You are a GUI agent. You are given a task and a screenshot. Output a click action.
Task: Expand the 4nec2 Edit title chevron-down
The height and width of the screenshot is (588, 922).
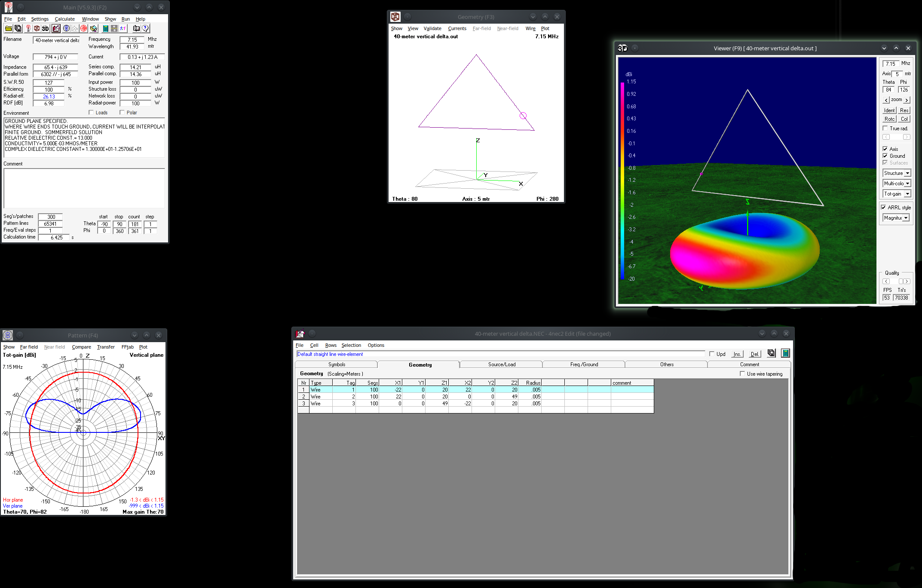762,334
